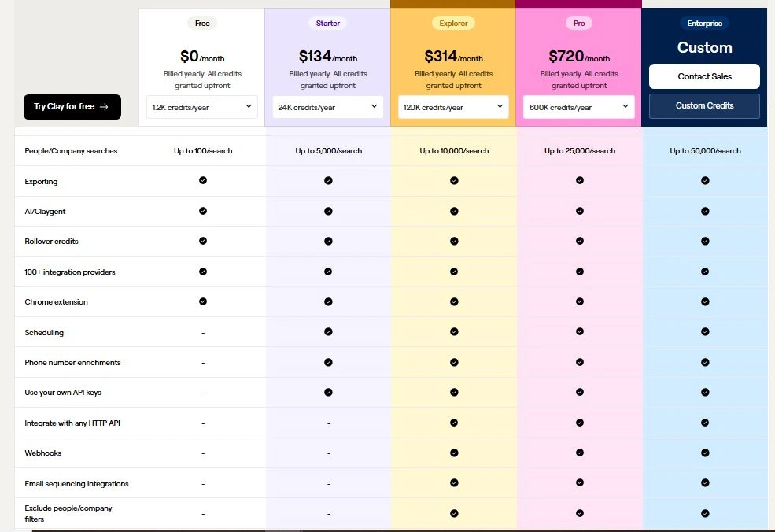Click Use your own API keys checkmark under Starter
Viewport: 775px width, 532px height.
[328, 392]
